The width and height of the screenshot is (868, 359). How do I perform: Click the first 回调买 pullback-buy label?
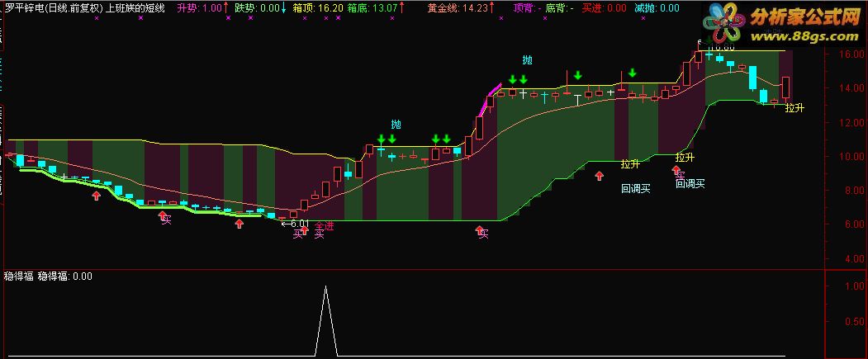[635, 189]
